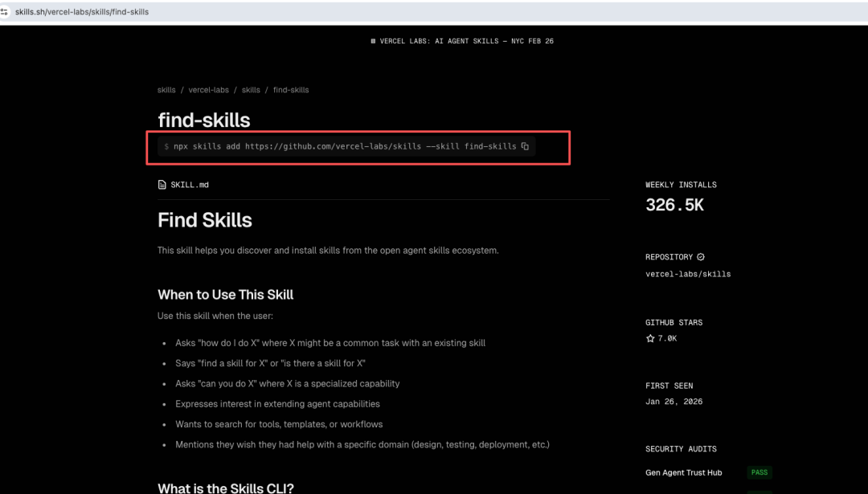Click the npx install command text
This screenshot has width=868, height=494.
pyautogui.click(x=345, y=146)
